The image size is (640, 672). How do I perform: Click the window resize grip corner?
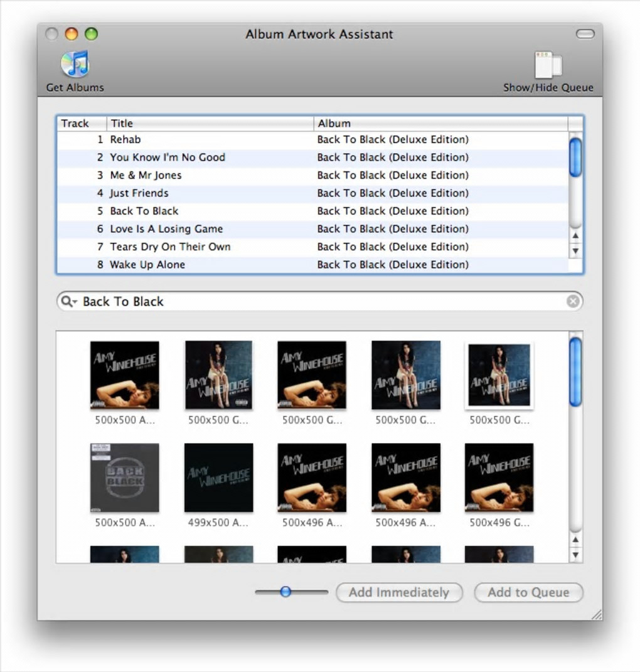click(597, 614)
